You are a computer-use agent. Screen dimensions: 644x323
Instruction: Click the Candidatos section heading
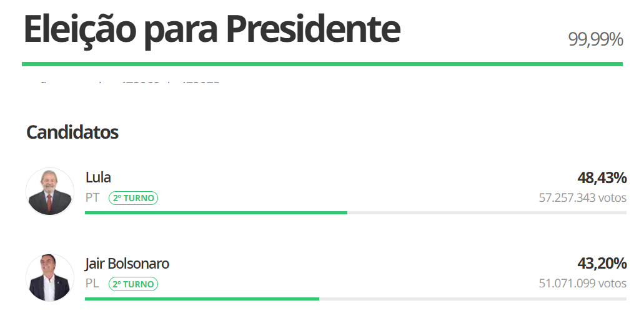click(x=72, y=132)
